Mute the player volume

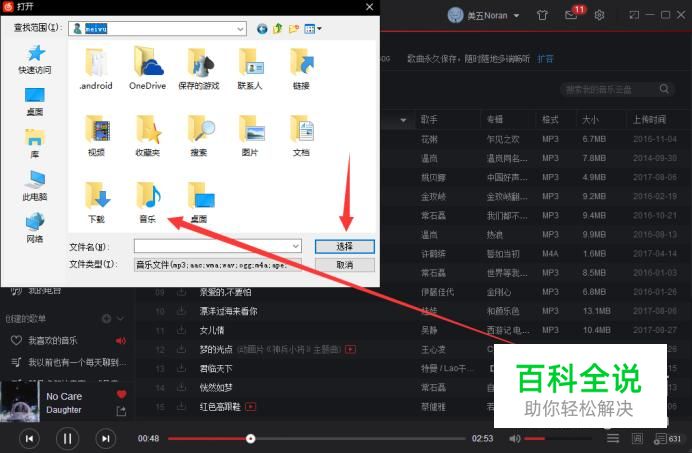click(515, 439)
